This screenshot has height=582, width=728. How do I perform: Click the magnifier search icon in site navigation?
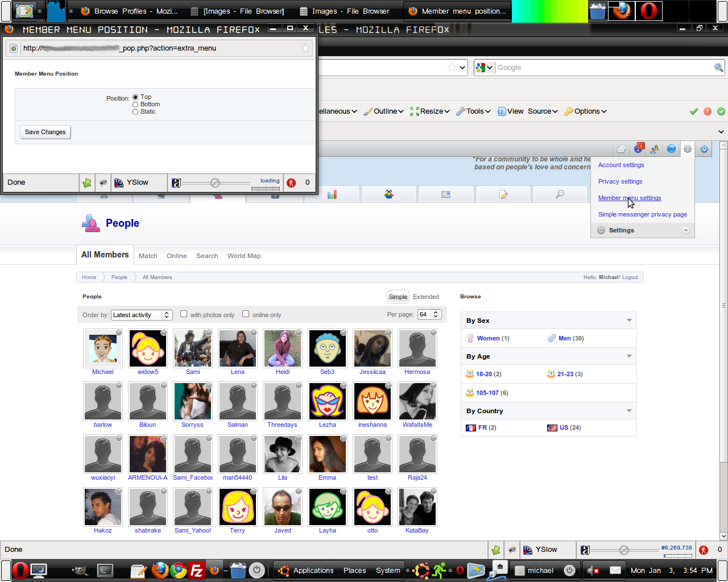click(x=560, y=194)
